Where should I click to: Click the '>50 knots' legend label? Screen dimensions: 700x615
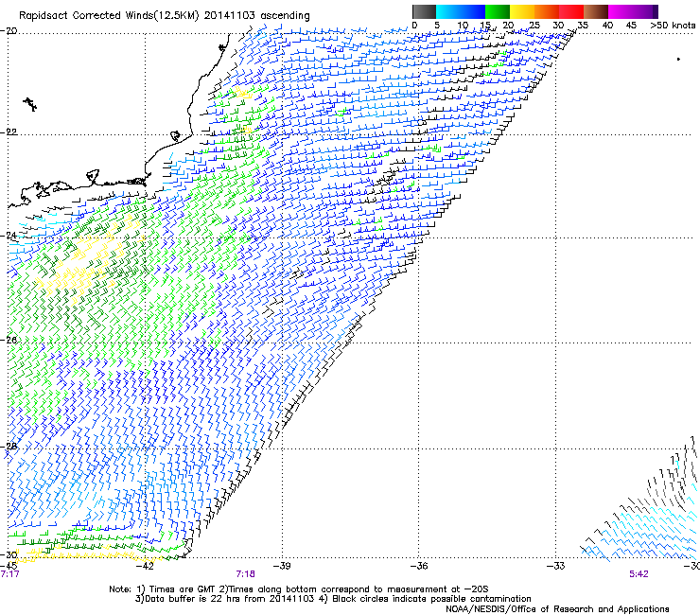(673, 25)
